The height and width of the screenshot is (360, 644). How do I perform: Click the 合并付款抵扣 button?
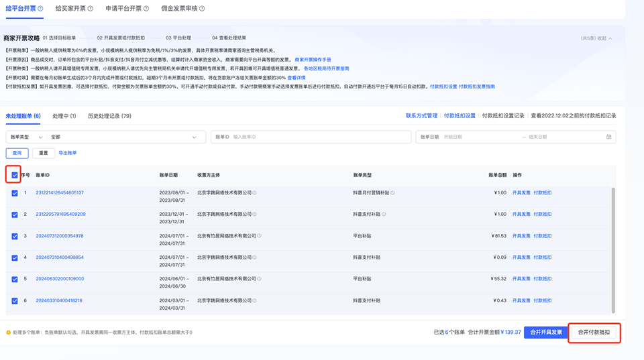pyautogui.click(x=594, y=333)
